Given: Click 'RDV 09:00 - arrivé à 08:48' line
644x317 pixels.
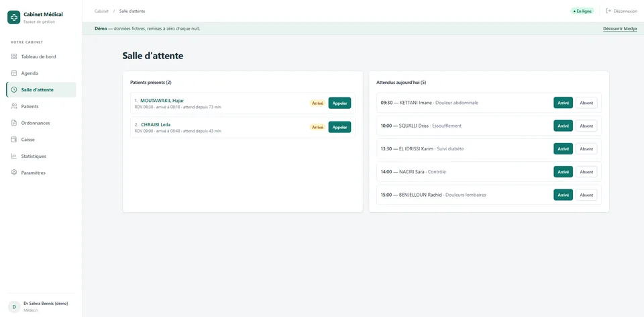Looking at the screenshot, I should [178, 131].
